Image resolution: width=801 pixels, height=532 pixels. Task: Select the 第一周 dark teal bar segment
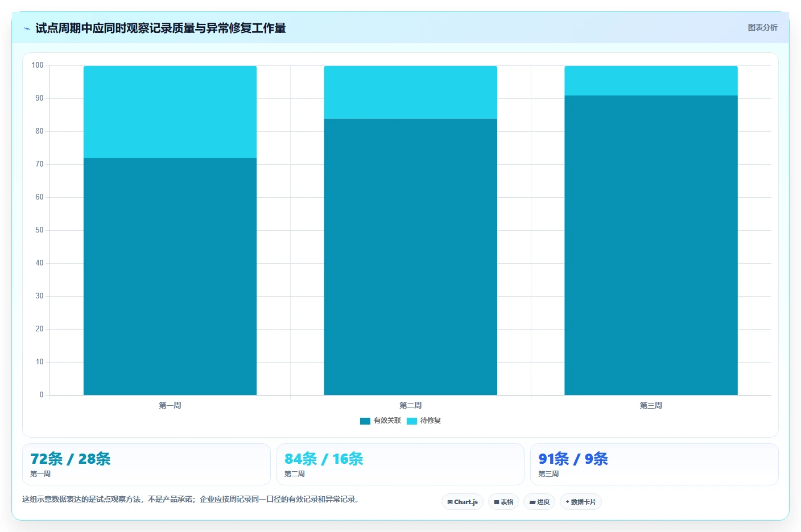[x=170, y=276]
